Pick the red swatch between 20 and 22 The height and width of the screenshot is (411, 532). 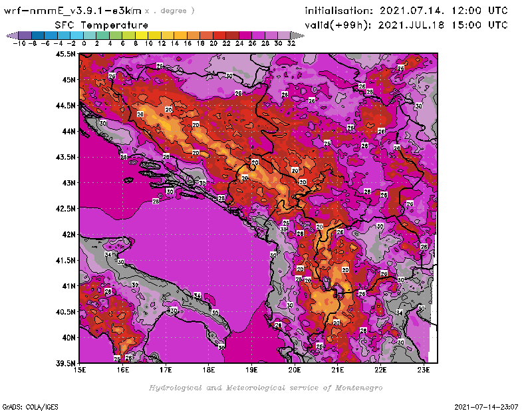219,35
